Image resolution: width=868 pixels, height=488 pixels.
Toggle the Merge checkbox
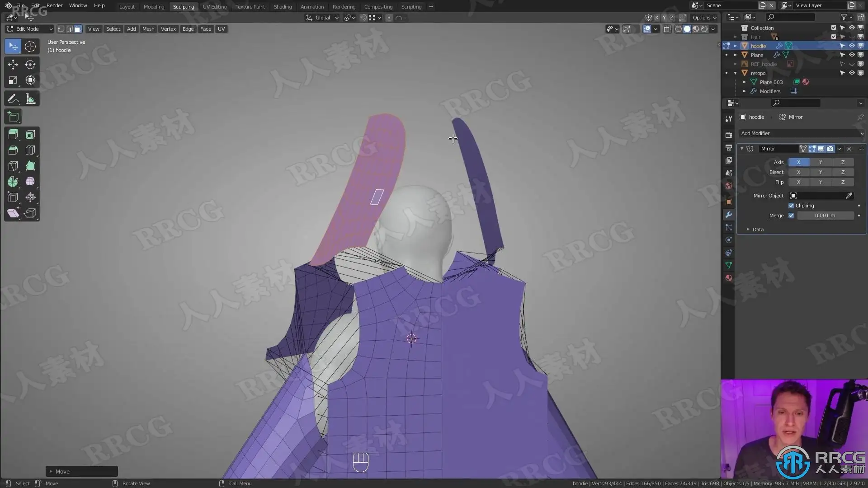791,216
